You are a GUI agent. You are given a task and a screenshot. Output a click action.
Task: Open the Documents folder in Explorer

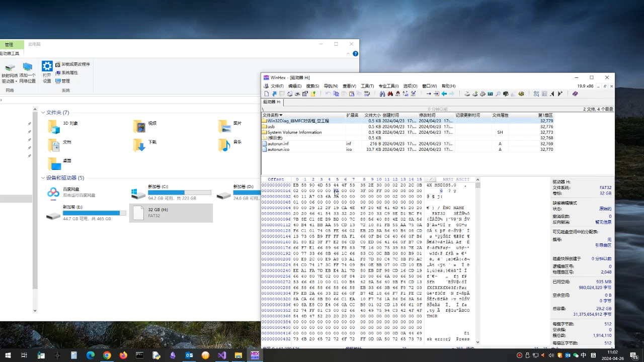53,145
